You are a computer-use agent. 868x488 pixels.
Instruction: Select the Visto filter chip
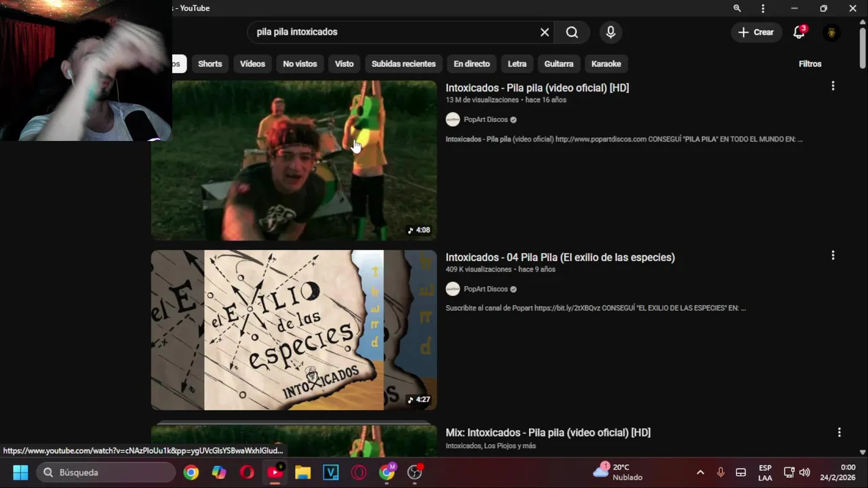344,64
